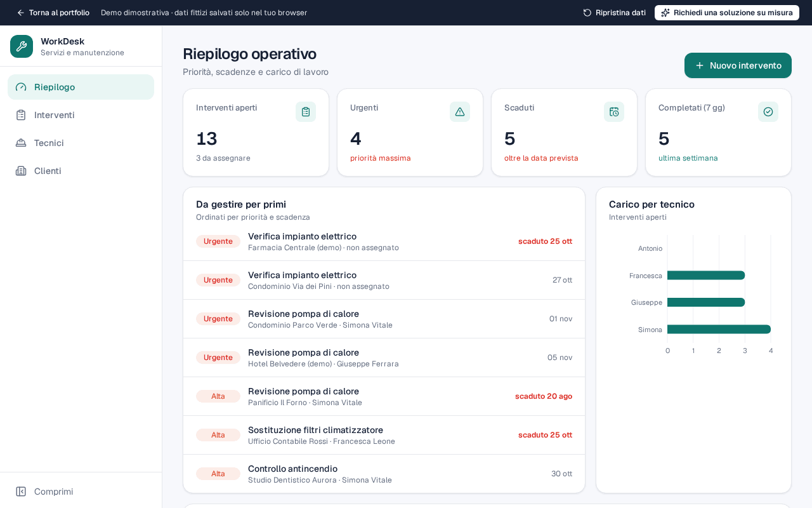
Task: Click the clipboard icon in Interventi aperti card
Action: 306,112
